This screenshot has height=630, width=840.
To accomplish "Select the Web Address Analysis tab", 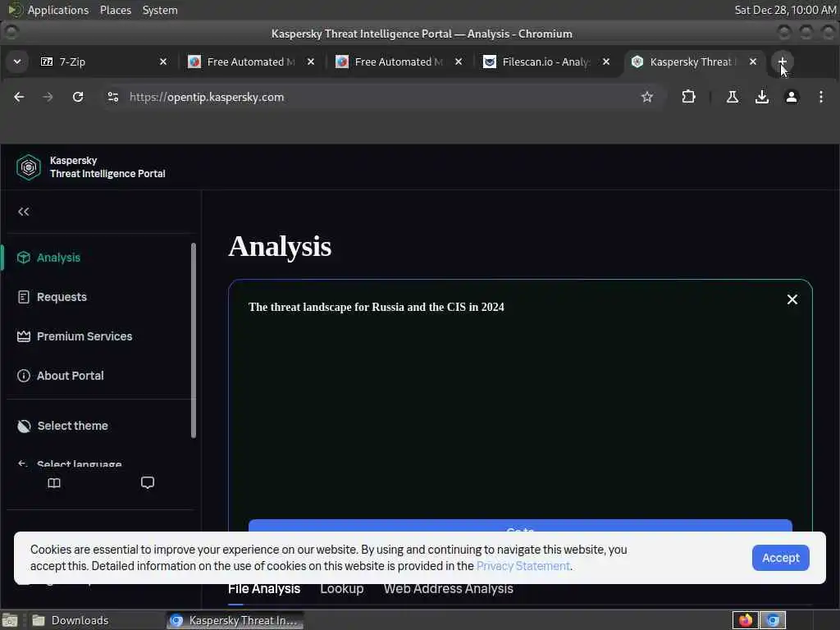I will (x=449, y=589).
